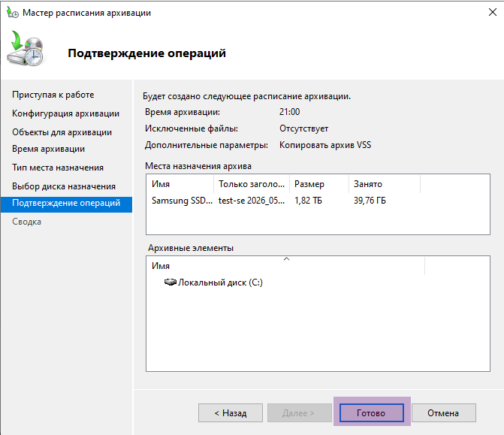
Task: Click the test-se 2026_05... label cell
Action: [252, 201]
